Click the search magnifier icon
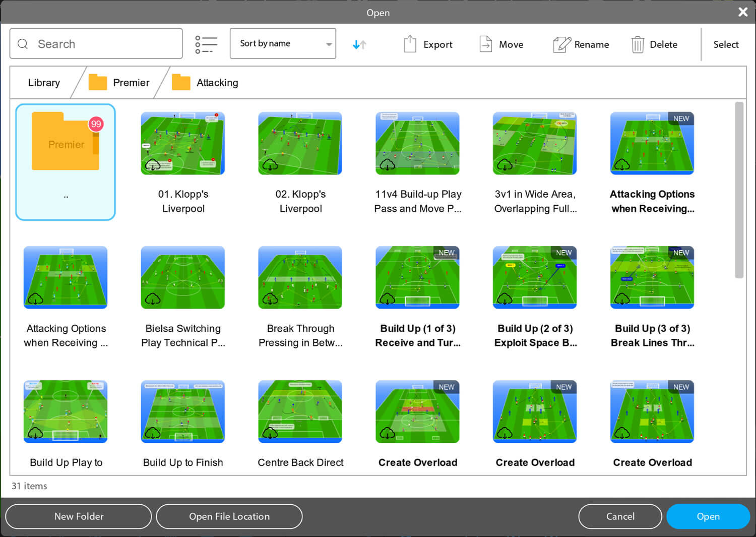Viewport: 756px width, 537px height. (23, 44)
